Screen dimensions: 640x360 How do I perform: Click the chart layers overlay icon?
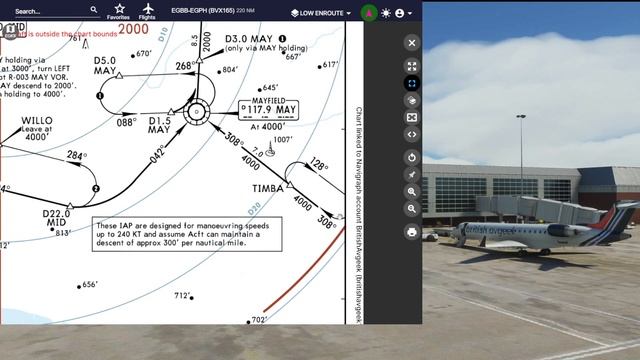coord(412,100)
